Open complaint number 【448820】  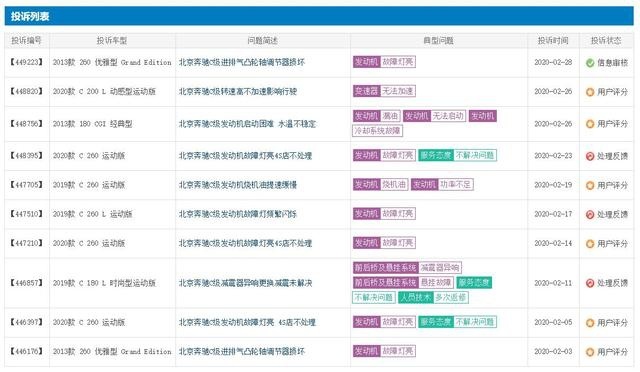tap(27, 91)
